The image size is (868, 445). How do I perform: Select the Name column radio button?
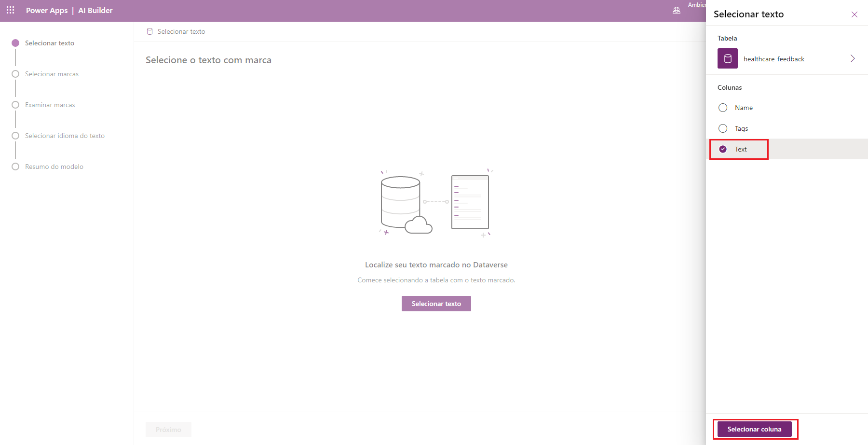coord(723,108)
